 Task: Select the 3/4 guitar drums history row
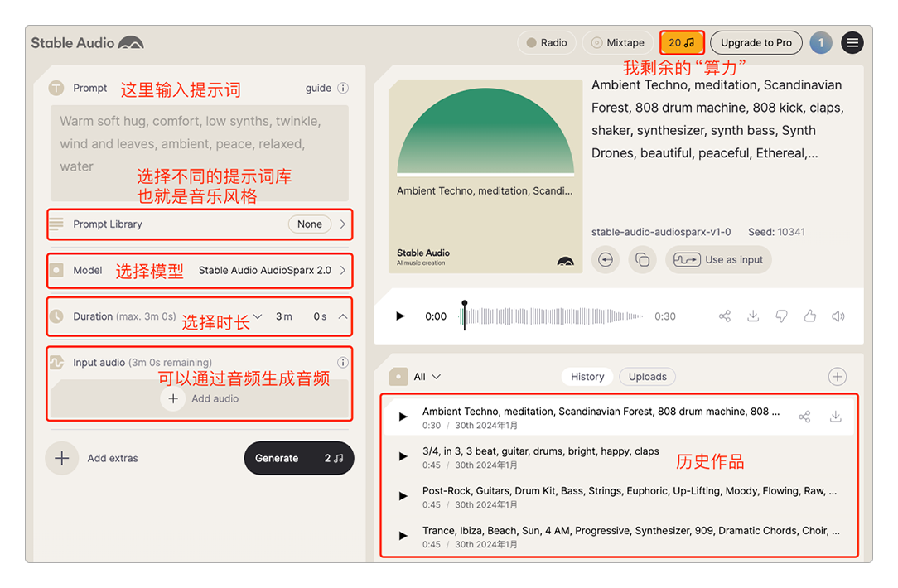[619, 457]
